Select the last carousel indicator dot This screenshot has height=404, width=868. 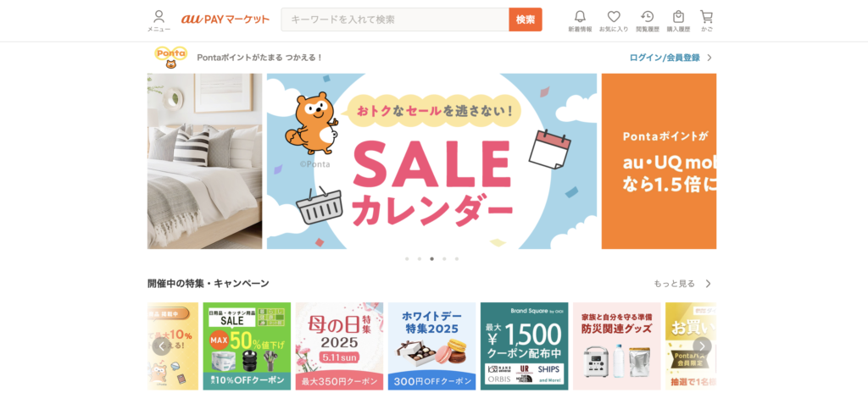[457, 258]
